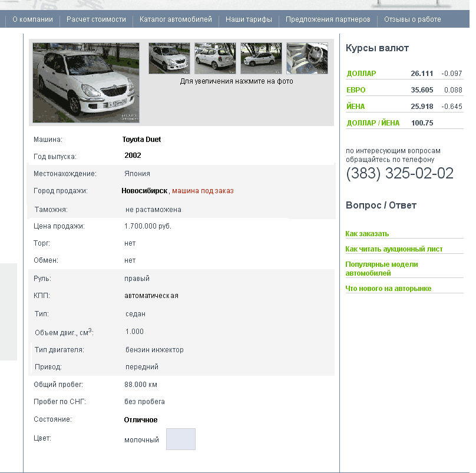Click the 'ЕВРО' currency label
This screenshot has height=473, width=476.
356,90
